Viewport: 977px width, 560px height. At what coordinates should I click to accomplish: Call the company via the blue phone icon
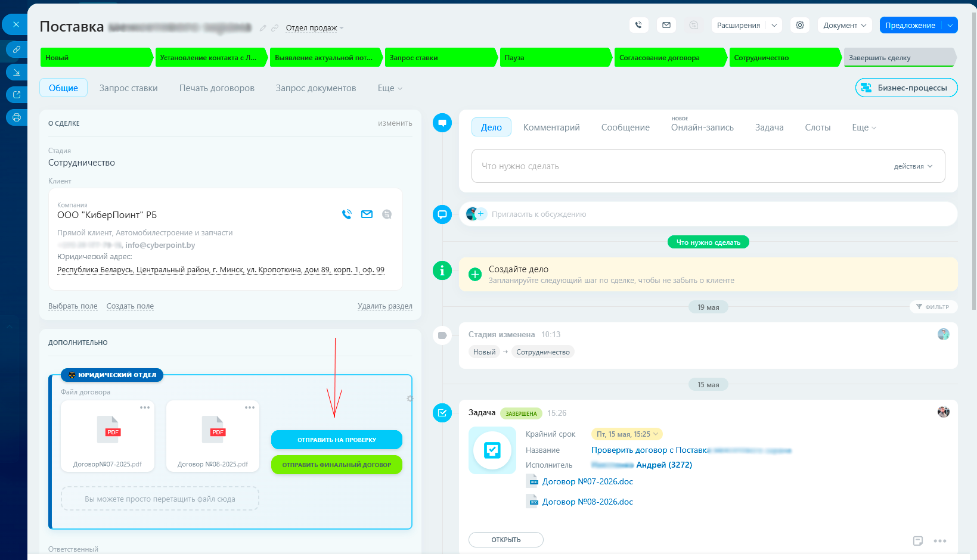(x=347, y=214)
